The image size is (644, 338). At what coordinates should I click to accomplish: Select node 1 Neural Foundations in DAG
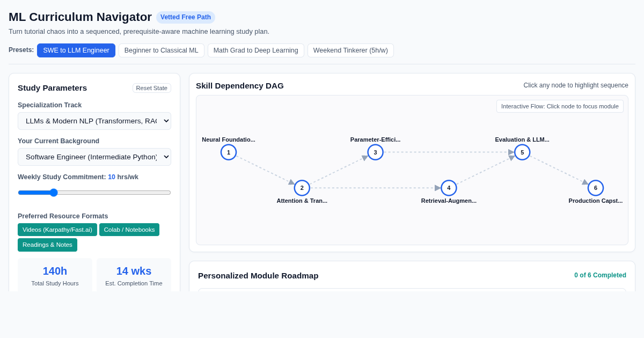coord(229,152)
